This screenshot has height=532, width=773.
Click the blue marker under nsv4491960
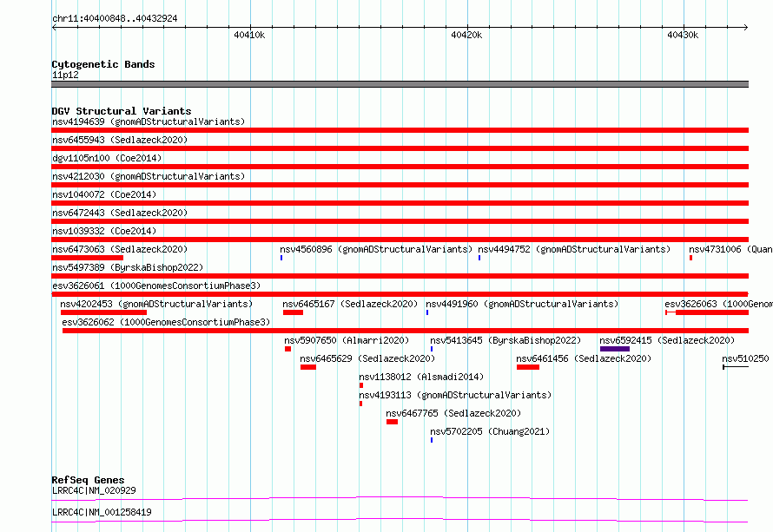click(427, 312)
